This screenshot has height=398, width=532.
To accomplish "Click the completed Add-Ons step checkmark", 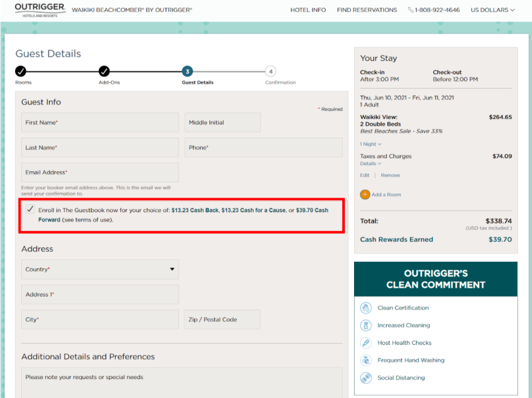I will click(x=104, y=71).
